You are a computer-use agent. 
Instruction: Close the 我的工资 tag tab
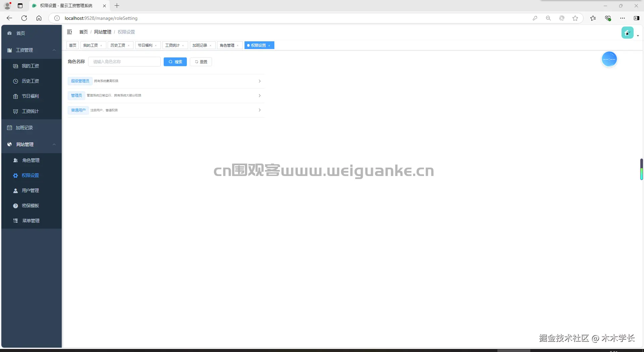coord(101,46)
